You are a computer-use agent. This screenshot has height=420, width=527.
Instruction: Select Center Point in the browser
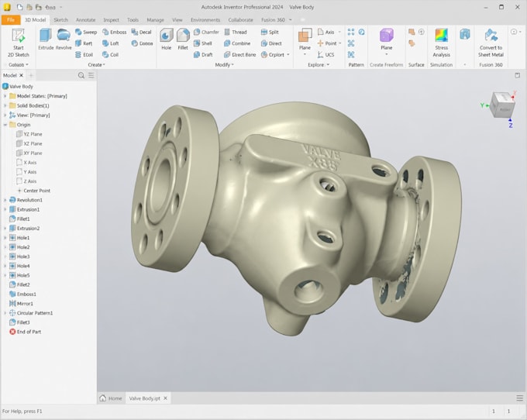[33, 191]
